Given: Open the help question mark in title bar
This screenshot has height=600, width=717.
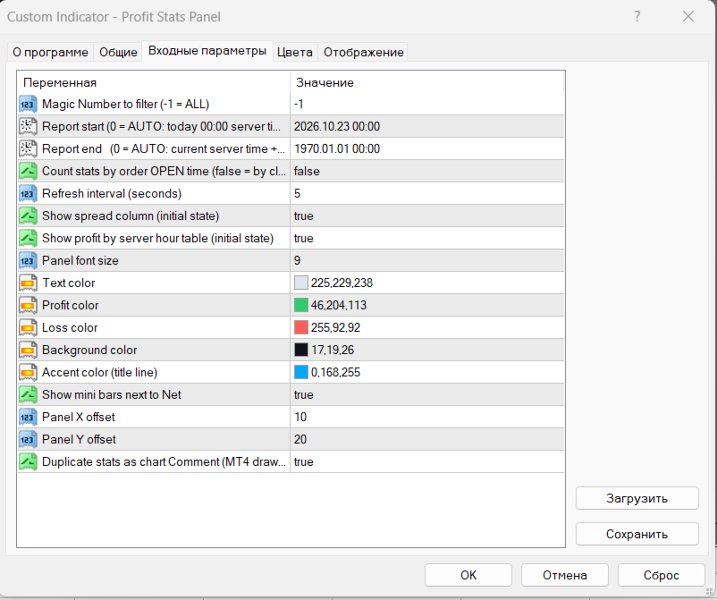Looking at the screenshot, I should (637, 17).
